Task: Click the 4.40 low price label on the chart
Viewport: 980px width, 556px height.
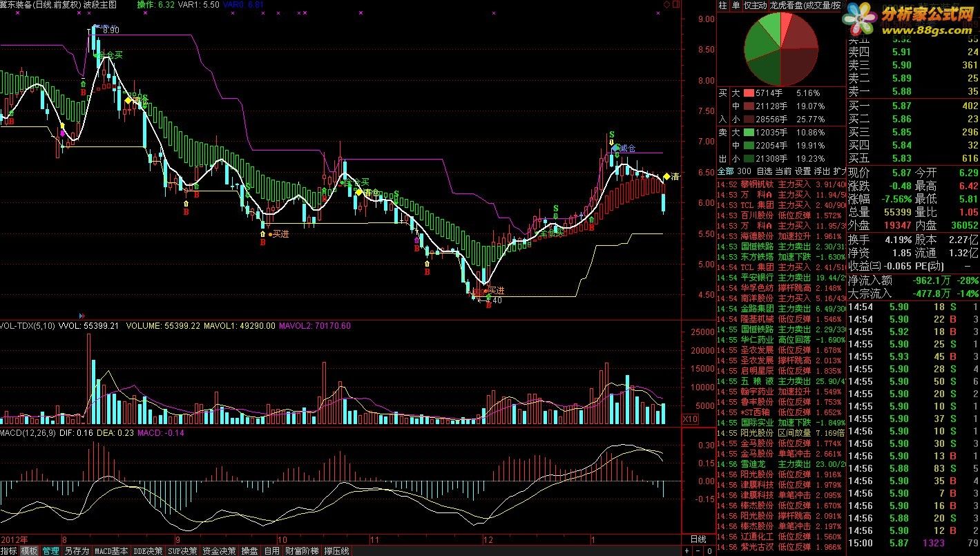Action: [x=494, y=300]
